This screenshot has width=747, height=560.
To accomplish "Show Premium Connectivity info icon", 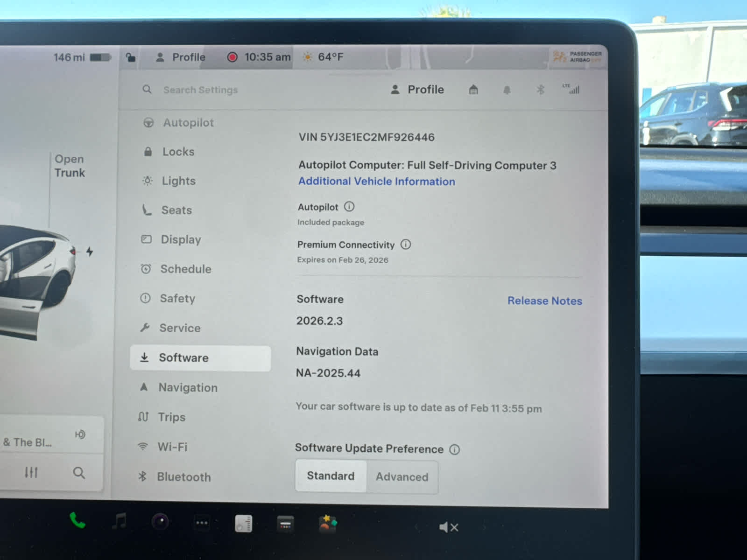I will 406,245.
